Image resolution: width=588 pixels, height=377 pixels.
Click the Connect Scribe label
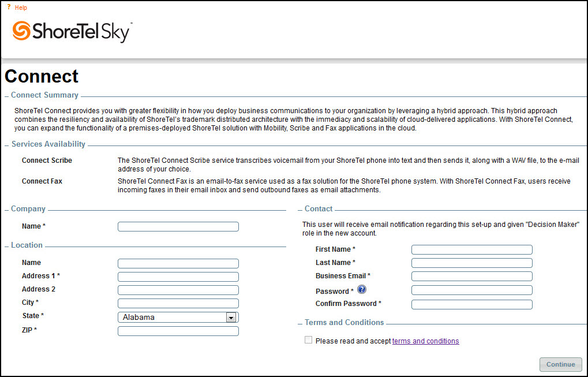point(47,160)
